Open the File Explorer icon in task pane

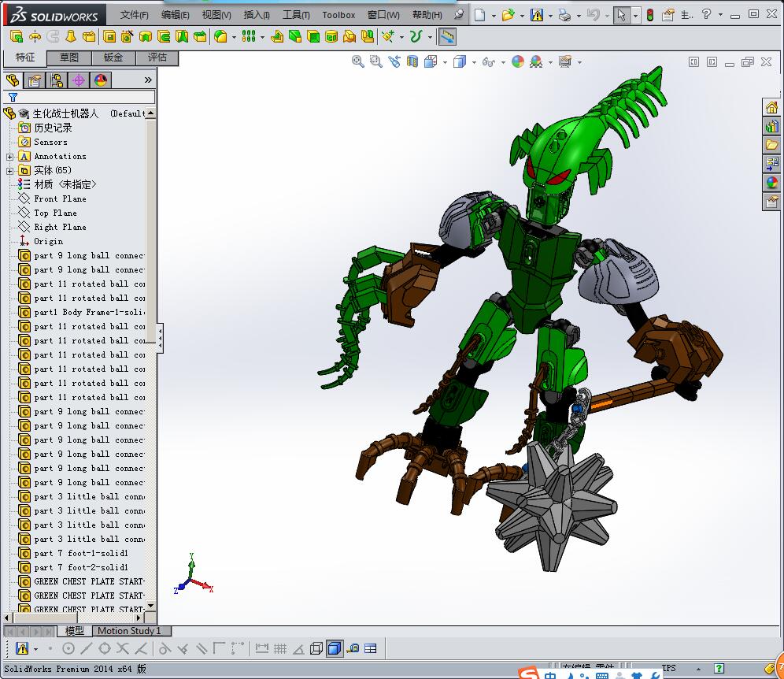click(771, 145)
